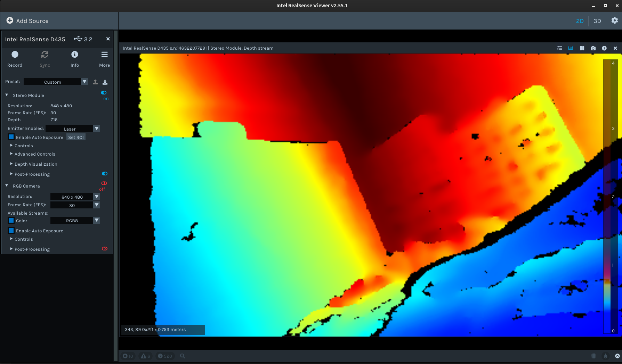Switch to 2D view
Viewport: 622px width, 364px height.
tap(580, 21)
